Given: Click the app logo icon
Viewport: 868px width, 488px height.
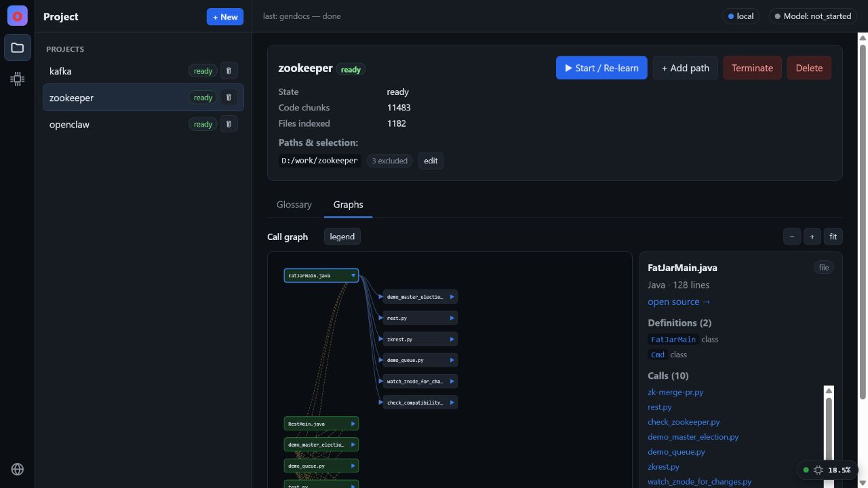Looking at the screenshot, I should (x=18, y=16).
